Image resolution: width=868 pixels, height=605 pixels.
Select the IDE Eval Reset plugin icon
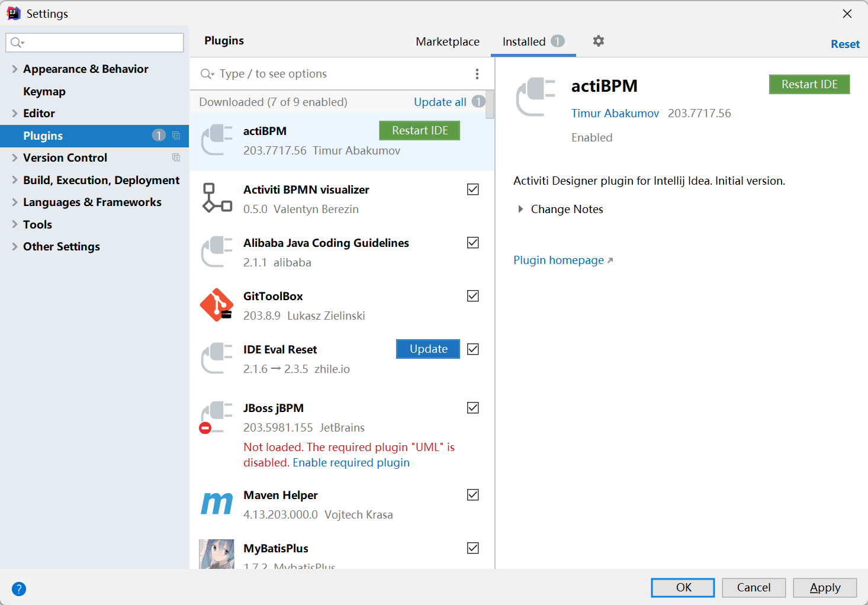point(217,358)
